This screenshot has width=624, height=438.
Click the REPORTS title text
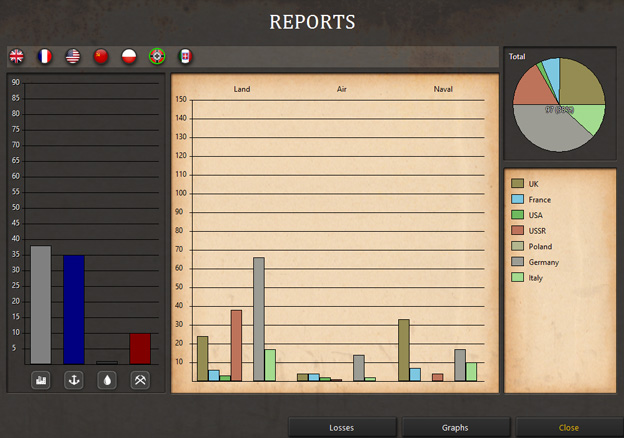[312, 22]
